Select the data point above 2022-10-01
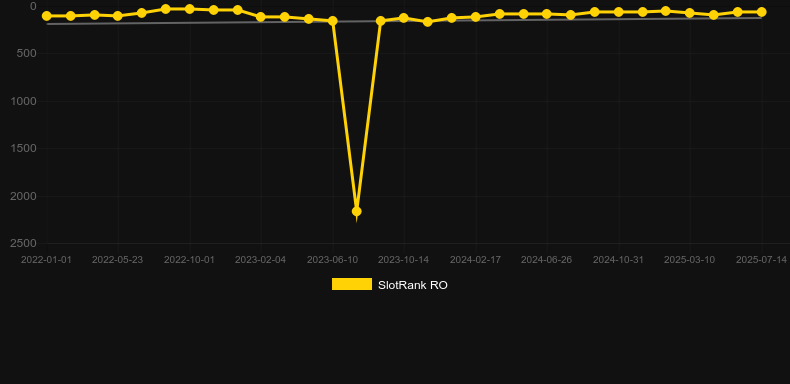Viewport: 790px width, 384px height. (x=189, y=9)
